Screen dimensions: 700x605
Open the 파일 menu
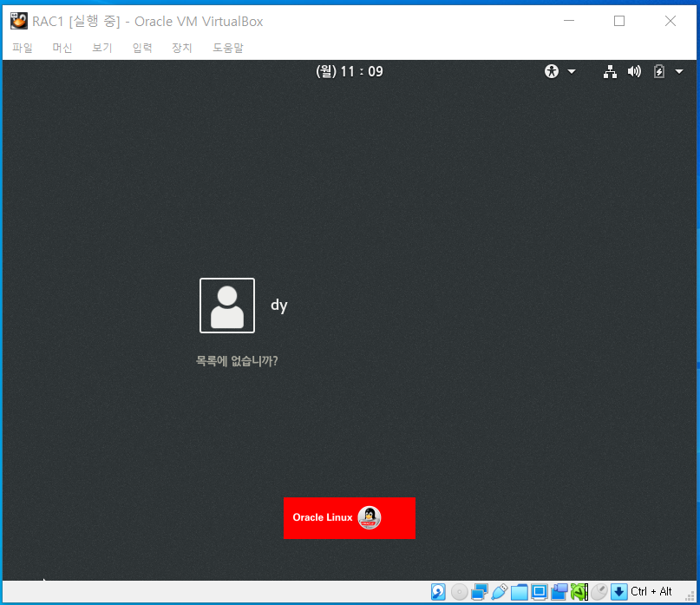tap(23, 48)
